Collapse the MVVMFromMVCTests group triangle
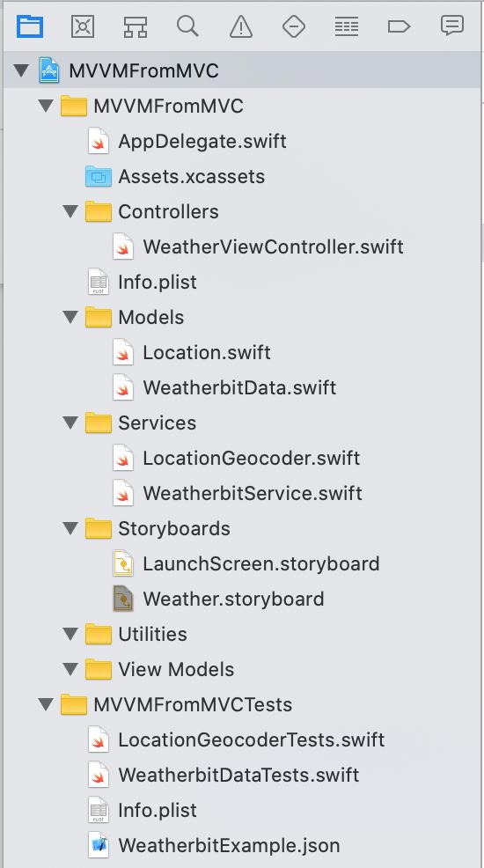The image size is (484, 868). pos(46,704)
